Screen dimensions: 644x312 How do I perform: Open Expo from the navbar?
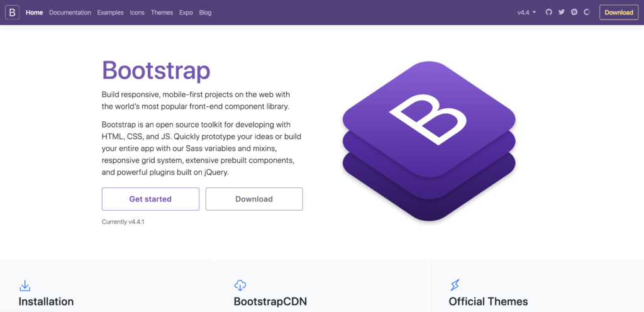tap(186, 13)
